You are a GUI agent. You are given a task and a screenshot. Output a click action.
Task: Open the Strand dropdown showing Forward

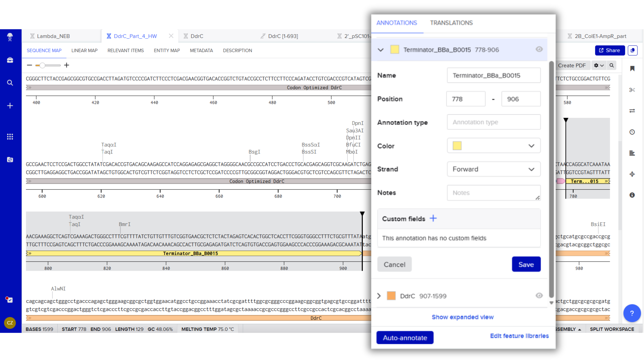click(493, 169)
